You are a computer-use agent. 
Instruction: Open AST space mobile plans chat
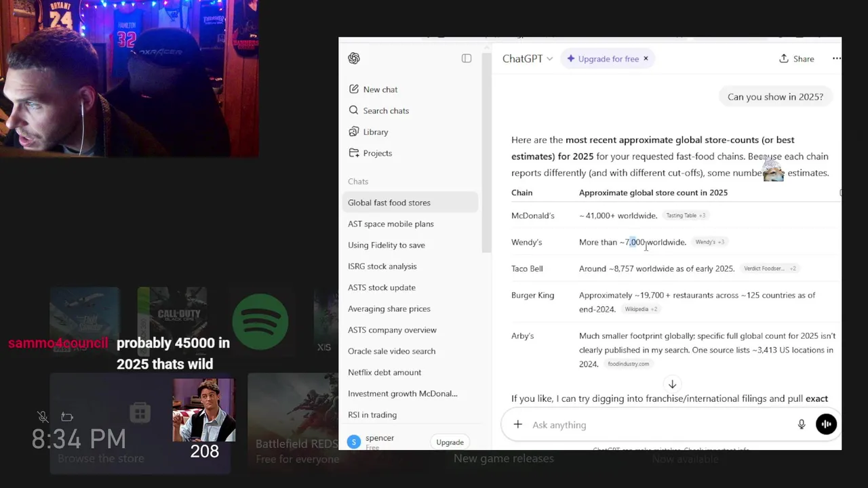pos(410,224)
